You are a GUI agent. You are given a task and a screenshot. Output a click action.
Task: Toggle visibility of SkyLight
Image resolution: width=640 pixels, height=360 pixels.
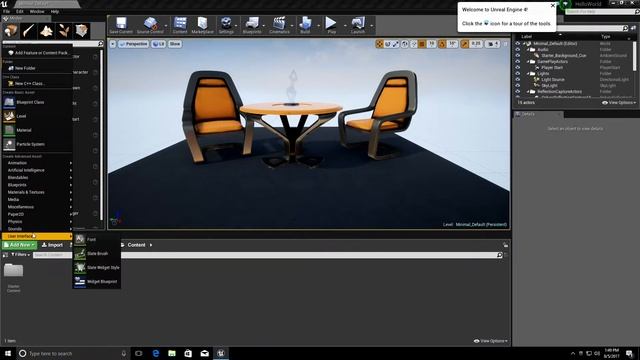[x=518, y=86]
